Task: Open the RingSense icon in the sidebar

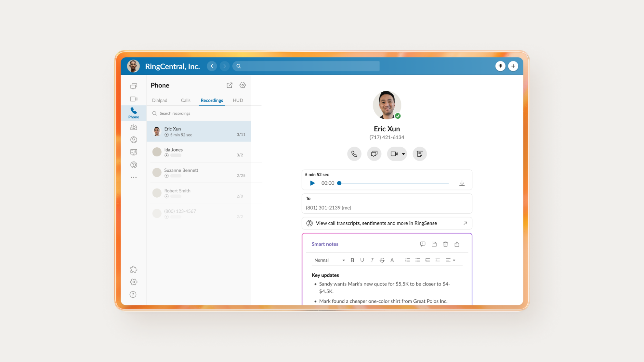Action: [x=134, y=164]
